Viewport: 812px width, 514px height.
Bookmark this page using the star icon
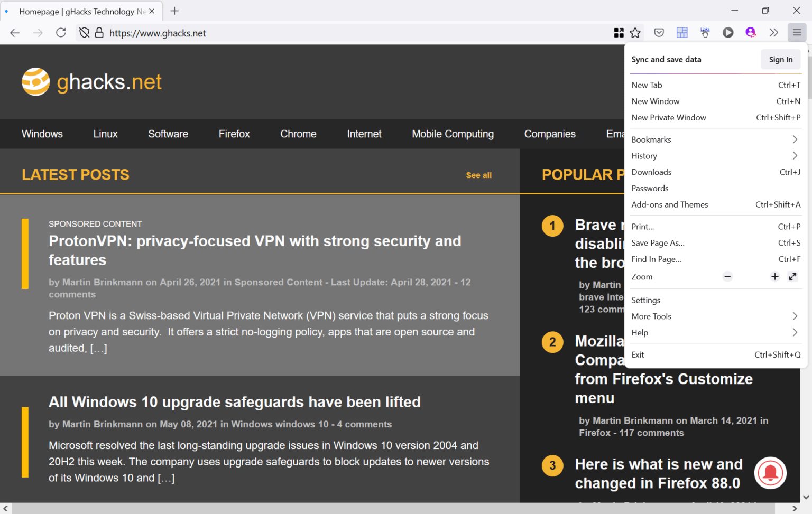(x=635, y=32)
